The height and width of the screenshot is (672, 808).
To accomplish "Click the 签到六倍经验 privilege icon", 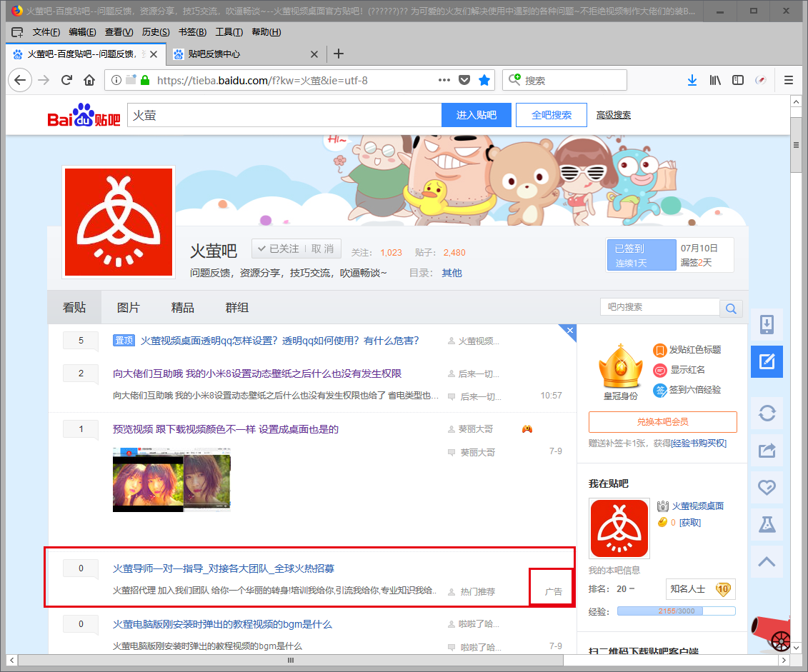I will point(659,391).
